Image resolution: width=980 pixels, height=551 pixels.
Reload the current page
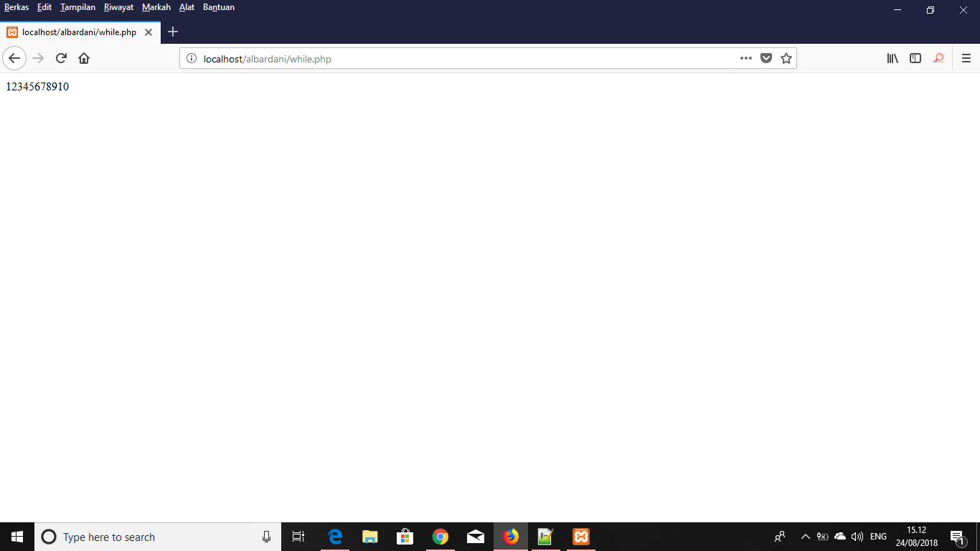(x=61, y=58)
